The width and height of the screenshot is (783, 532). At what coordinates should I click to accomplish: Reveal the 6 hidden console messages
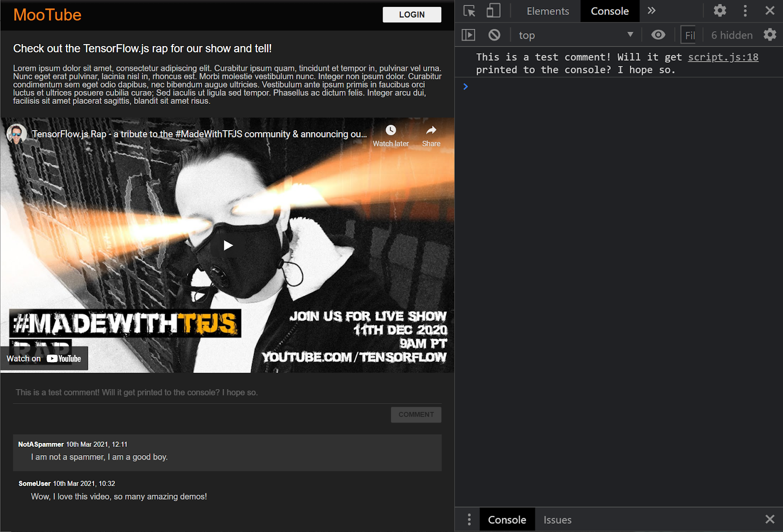pyautogui.click(x=732, y=35)
